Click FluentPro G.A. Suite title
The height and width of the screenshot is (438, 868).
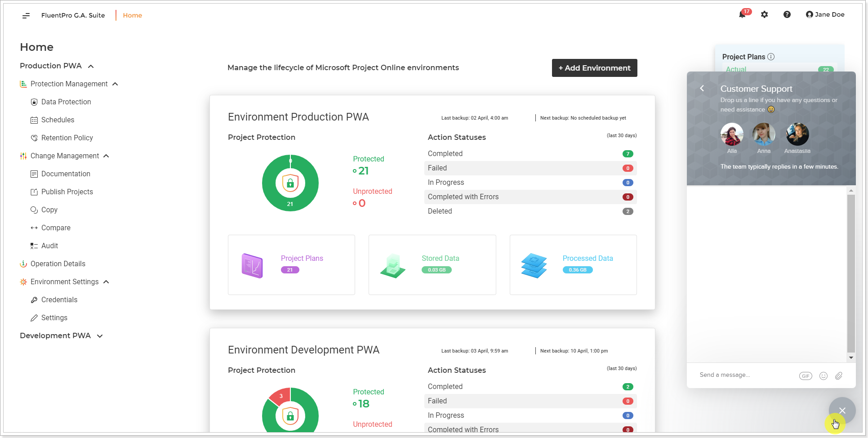[x=73, y=15]
